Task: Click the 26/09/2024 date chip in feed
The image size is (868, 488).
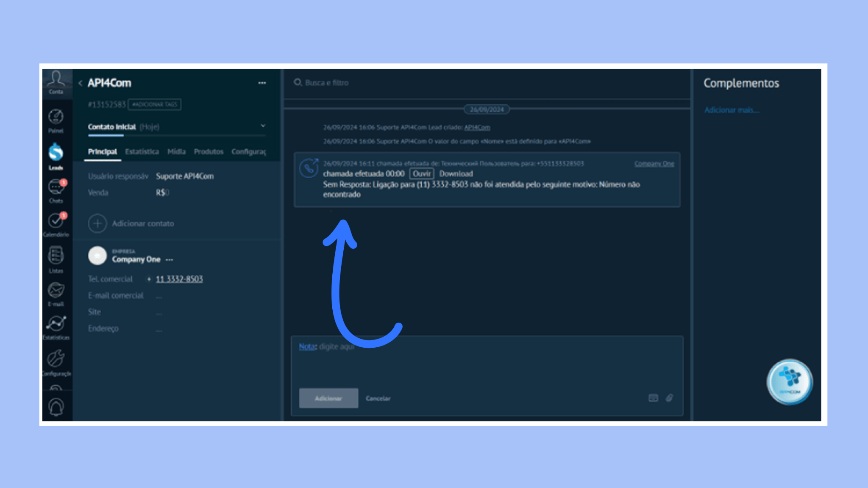Action: [x=487, y=109]
